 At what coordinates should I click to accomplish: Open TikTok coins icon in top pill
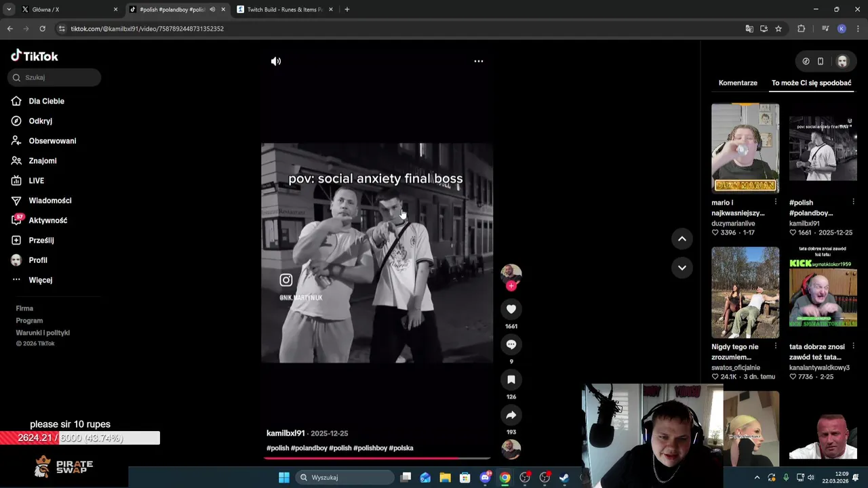tap(806, 61)
